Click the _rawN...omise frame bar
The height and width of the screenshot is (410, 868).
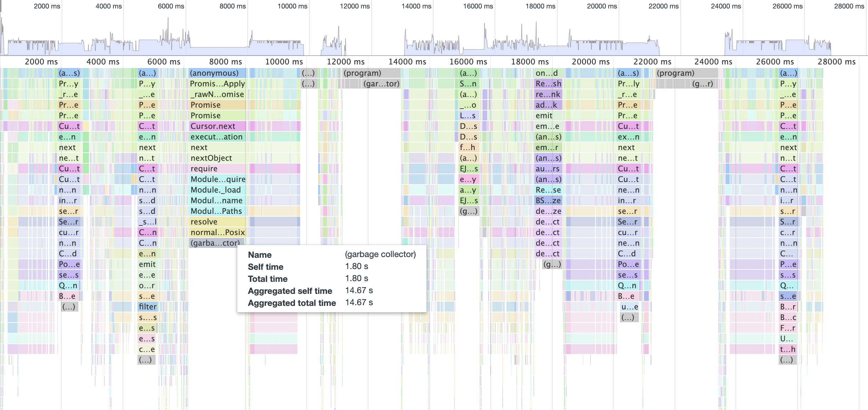tap(217, 95)
